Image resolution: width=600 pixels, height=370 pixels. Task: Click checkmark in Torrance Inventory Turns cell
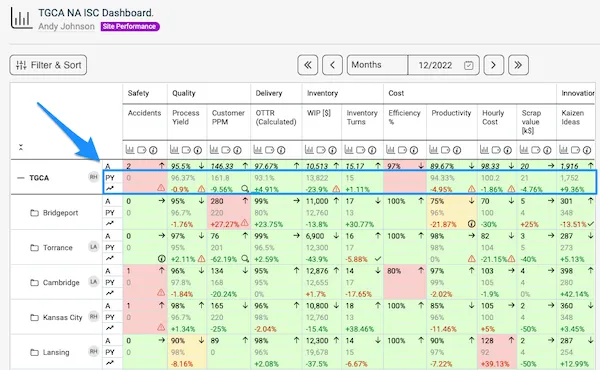(378, 259)
